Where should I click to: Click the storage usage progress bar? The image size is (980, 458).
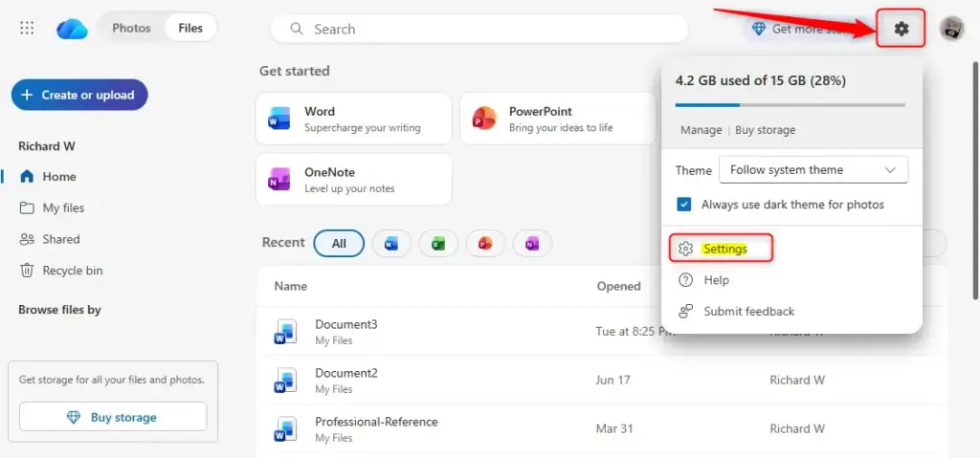point(790,105)
